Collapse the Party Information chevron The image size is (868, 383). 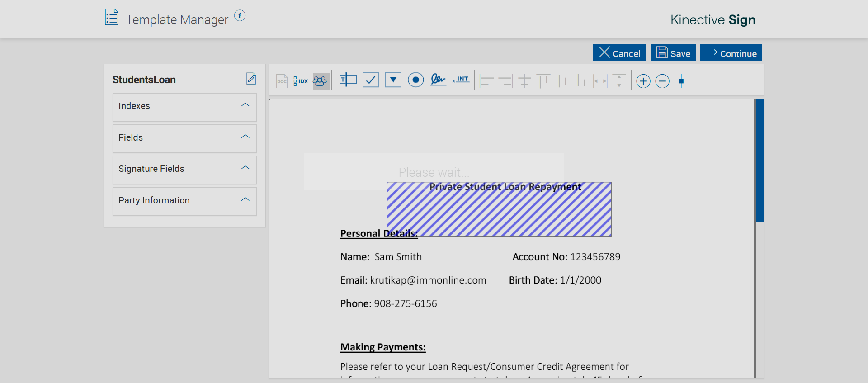[x=245, y=199]
